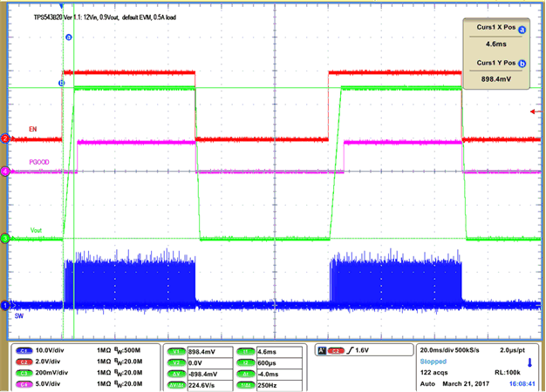The image size is (546, 392).
Task: Click the Stopped acquisition status
Action: [x=433, y=362]
